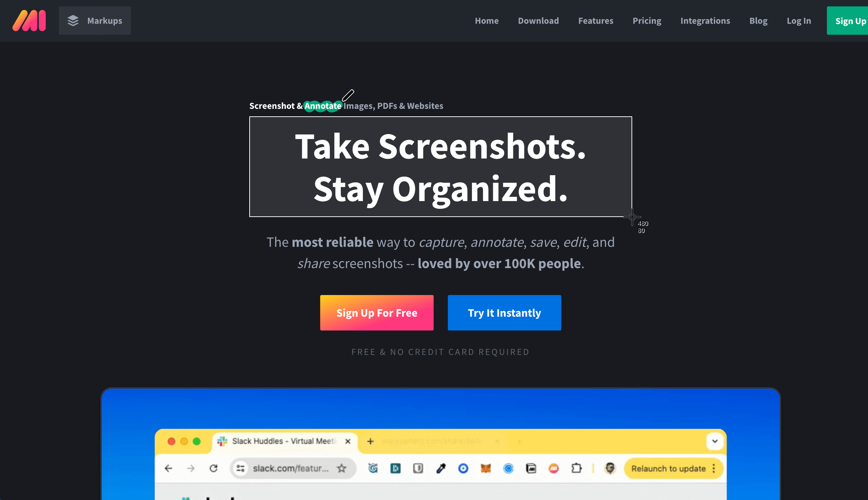Open the site settings icon in address bar

coord(241,468)
